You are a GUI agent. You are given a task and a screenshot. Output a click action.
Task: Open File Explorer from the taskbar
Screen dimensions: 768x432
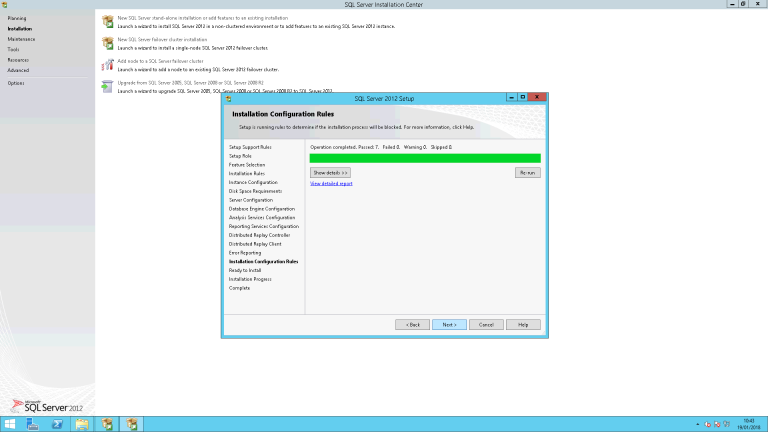81,423
